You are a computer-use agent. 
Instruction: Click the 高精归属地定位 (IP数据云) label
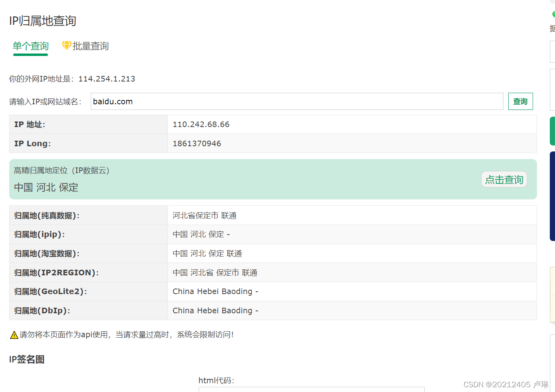pyautogui.click(x=62, y=170)
